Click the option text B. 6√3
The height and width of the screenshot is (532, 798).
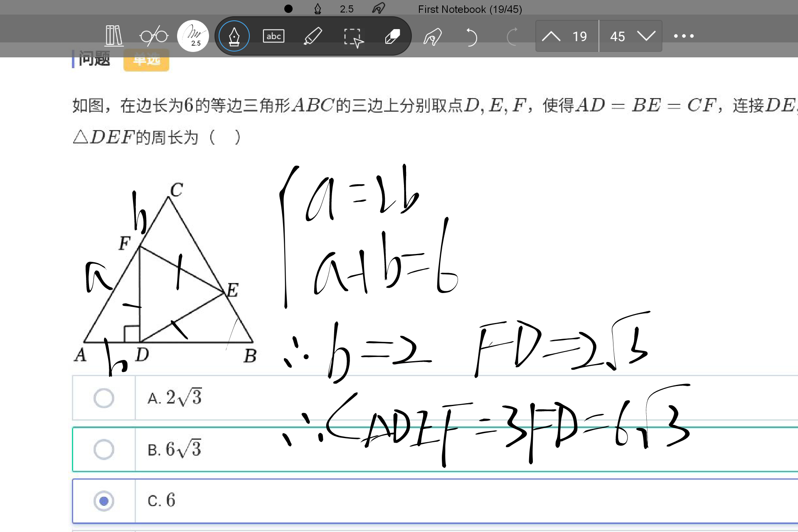click(x=175, y=449)
